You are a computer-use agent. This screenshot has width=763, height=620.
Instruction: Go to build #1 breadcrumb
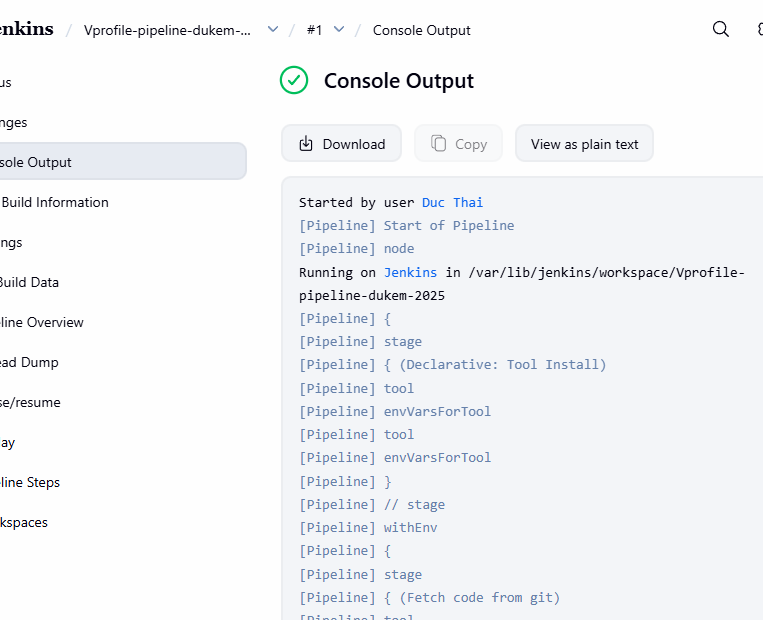(x=314, y=30)
